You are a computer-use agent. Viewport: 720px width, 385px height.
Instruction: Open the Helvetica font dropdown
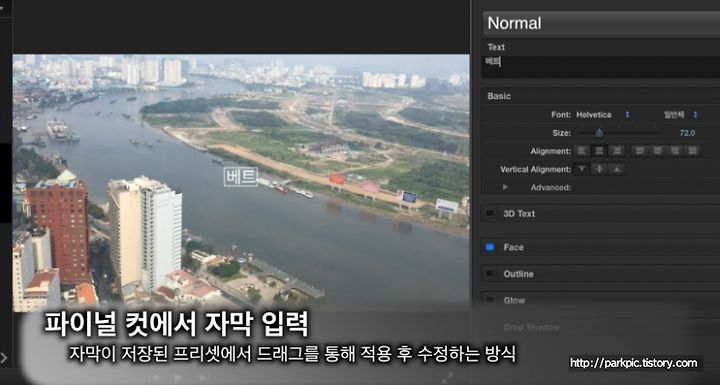(603, 115)
